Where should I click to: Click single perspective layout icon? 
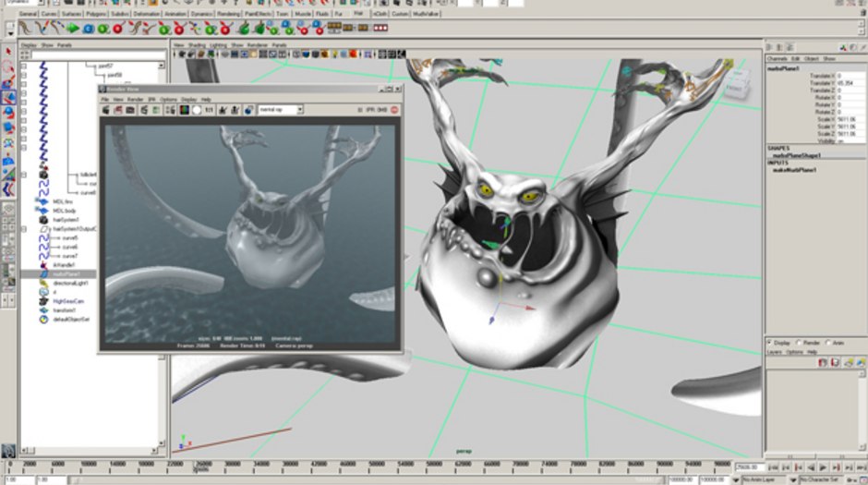pyautogui.click(x=8, y=208)
